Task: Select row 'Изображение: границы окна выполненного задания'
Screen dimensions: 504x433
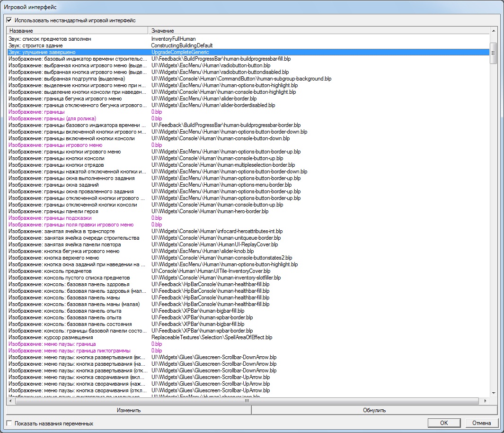Action: 248,178
